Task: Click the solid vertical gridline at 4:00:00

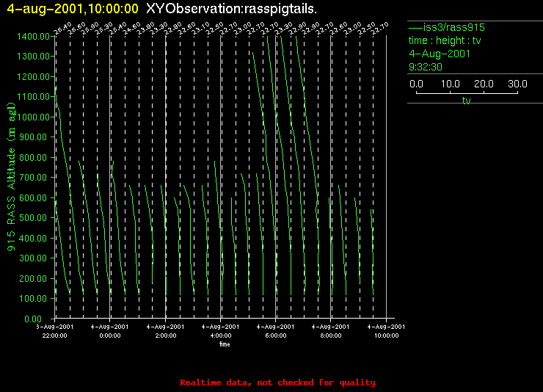Action: click(221, 177)
